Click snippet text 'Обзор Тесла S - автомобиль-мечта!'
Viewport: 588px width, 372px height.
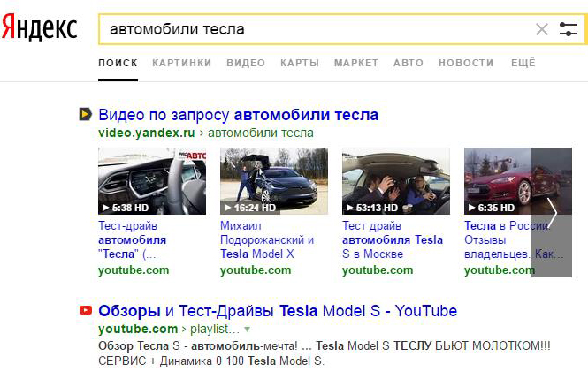[198, 345]
